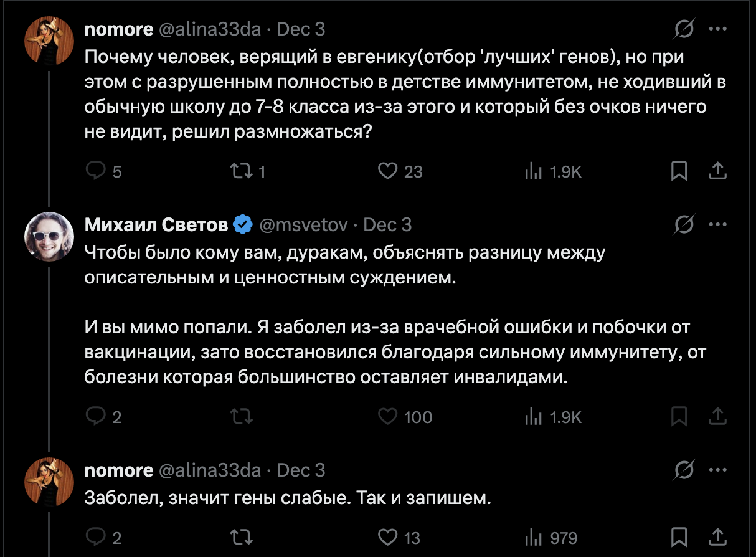Open more options on Михаил Светов's tweet
Screen dimensions: 756x557
(x=718, y=225)
